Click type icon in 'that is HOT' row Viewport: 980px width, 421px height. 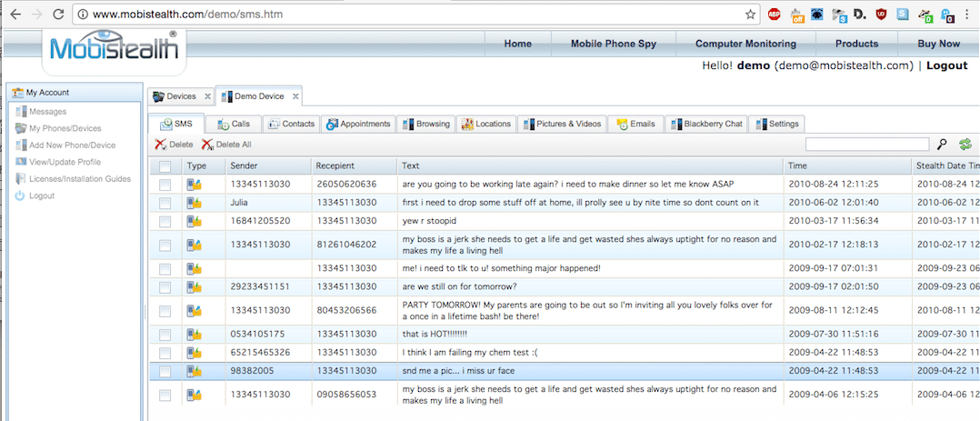click(194, 334)
